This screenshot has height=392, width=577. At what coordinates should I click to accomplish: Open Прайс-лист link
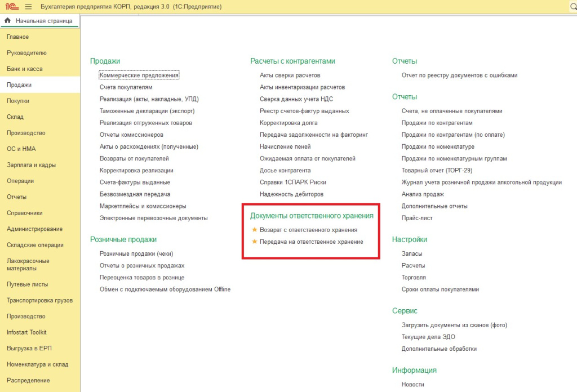tap(417, 218)
